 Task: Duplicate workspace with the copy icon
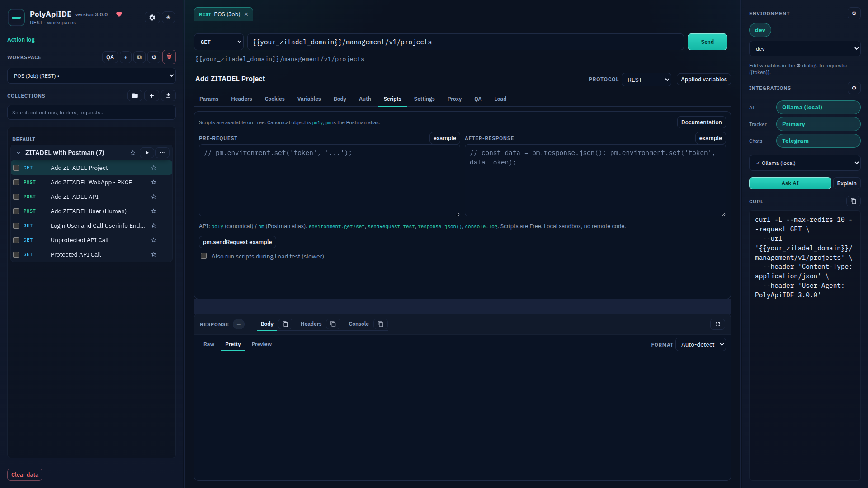(139, 57)
